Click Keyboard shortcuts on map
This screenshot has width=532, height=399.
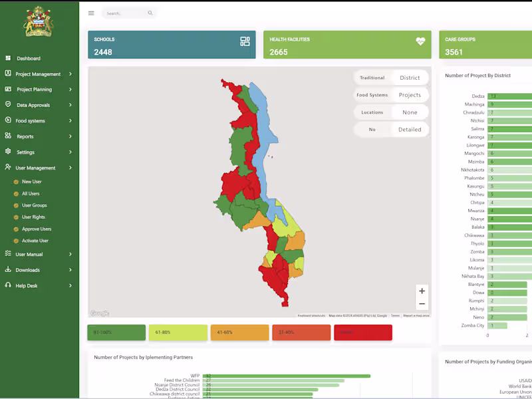point(311,316)
